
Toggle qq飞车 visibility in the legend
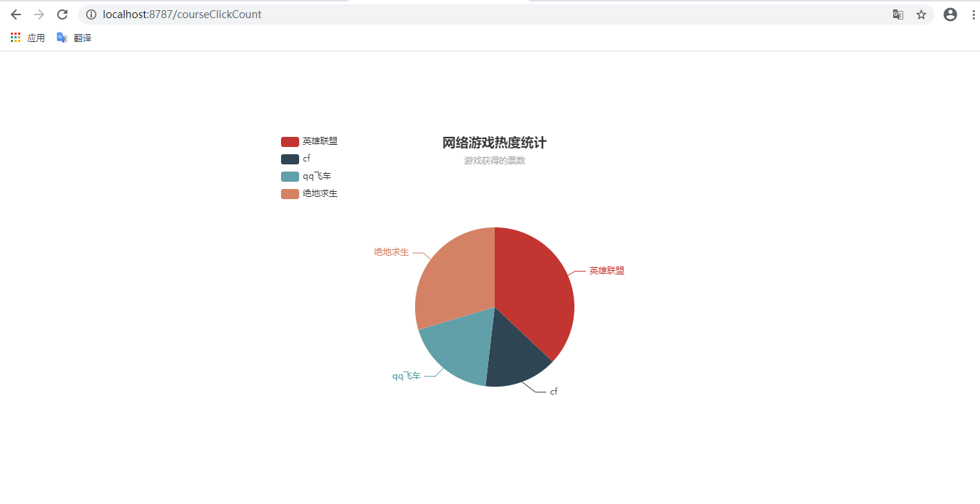coord(308,176)
